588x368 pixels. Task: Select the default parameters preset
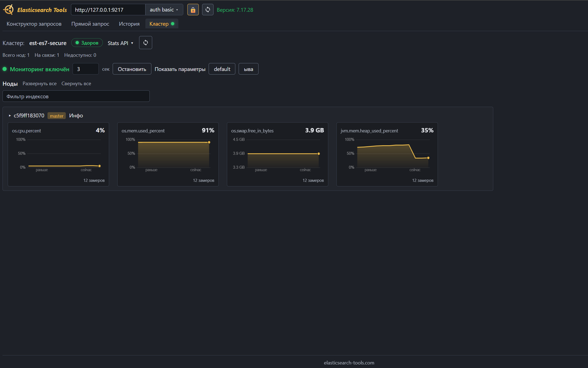pos(222,69)
